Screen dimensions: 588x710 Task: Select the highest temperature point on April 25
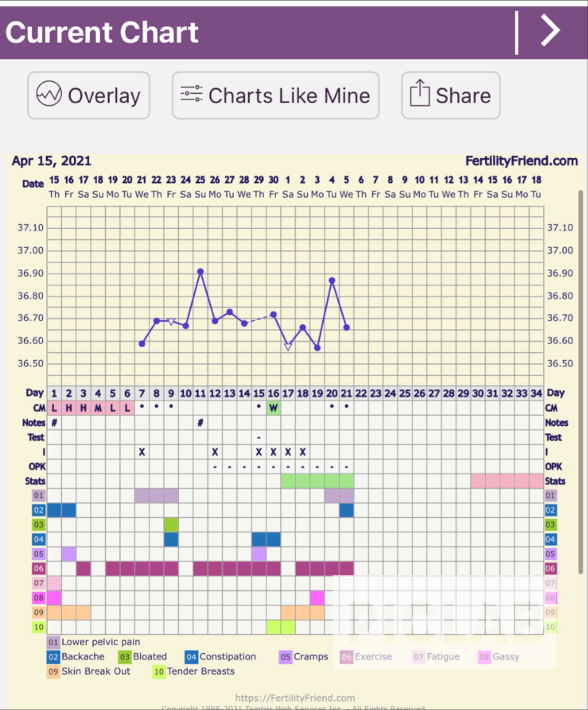[x=201, y=272]
